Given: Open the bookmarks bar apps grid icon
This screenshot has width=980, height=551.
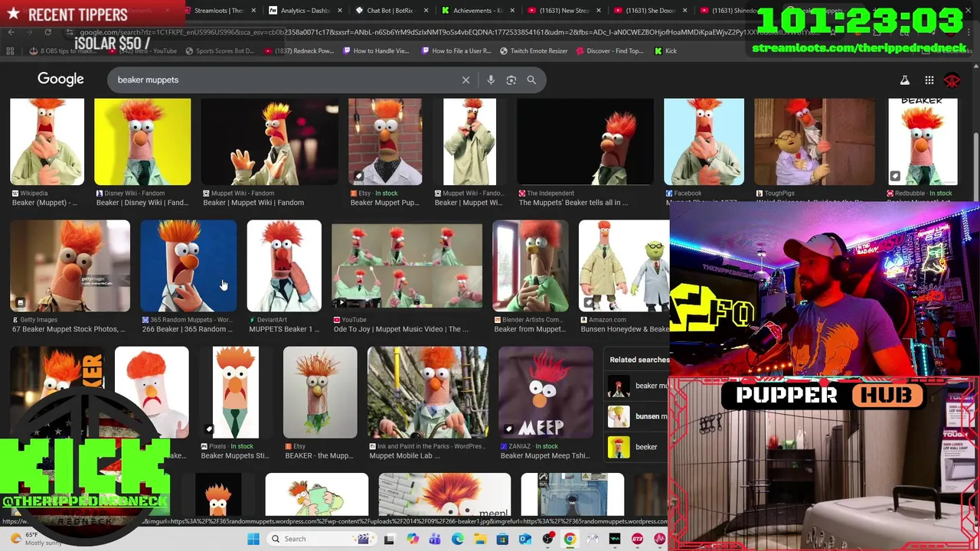Looking at the screenshot, I should (x=10, y=51).
